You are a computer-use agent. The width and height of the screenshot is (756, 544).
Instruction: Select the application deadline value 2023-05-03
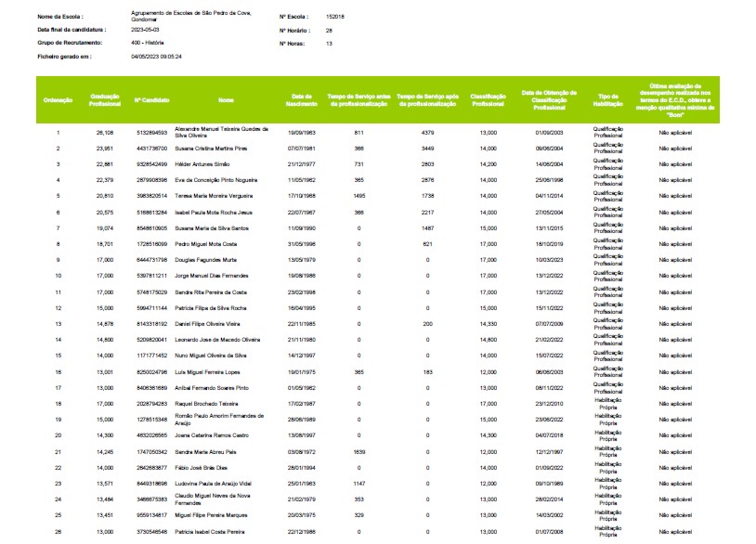(x=150, y=31)
